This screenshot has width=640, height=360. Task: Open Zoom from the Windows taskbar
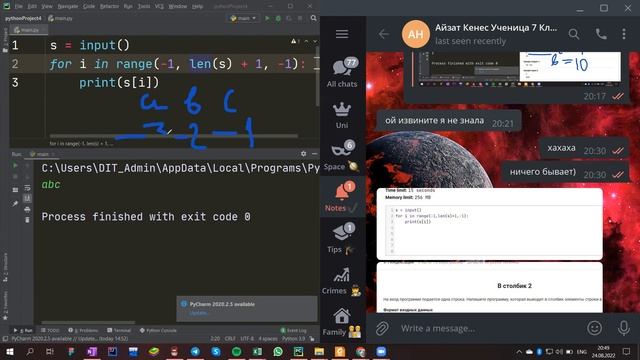pyautogui.click(x=381, y=351)
